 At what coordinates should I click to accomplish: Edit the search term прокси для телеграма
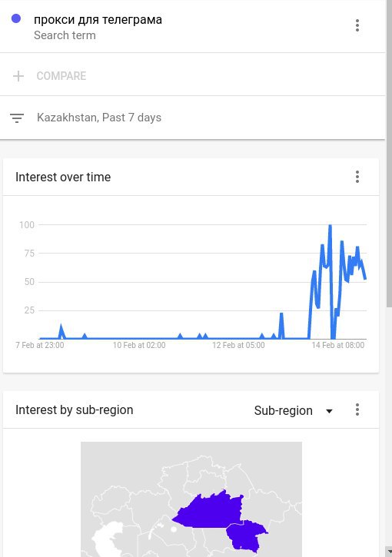point(98,19)
